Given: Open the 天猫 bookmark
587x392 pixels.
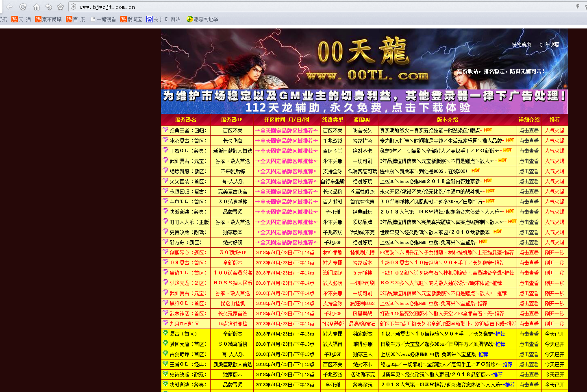Looking at the screenshot, I should [x=21, y=19].
